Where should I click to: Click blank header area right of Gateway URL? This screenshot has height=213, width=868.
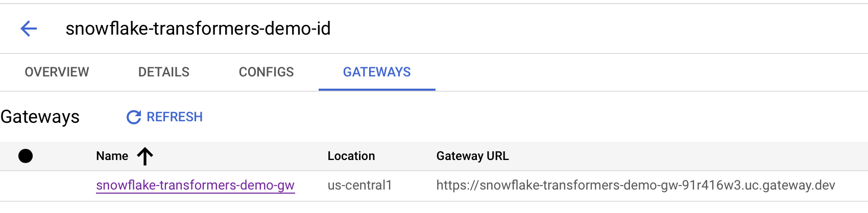(x=689, y=156)
